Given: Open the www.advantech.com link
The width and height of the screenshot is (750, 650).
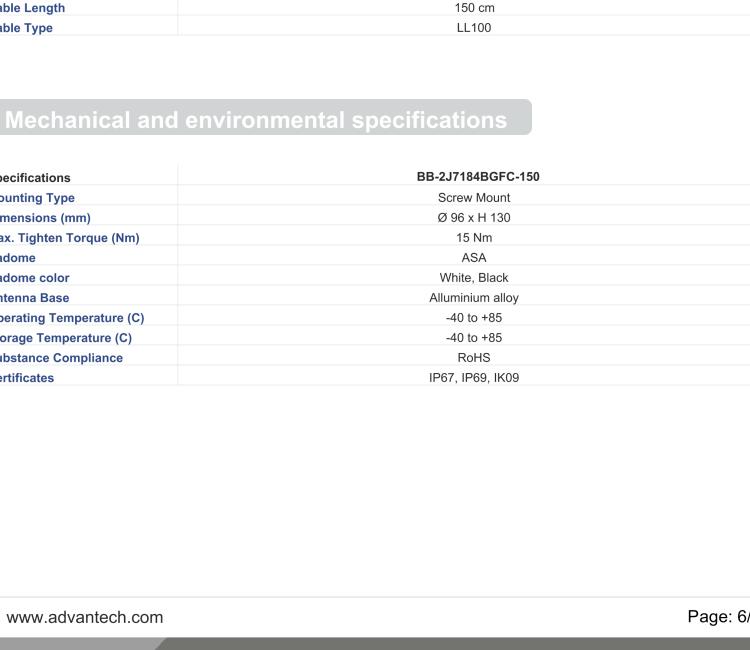Looking at the screenshot, I should click(x=85, y=617).
